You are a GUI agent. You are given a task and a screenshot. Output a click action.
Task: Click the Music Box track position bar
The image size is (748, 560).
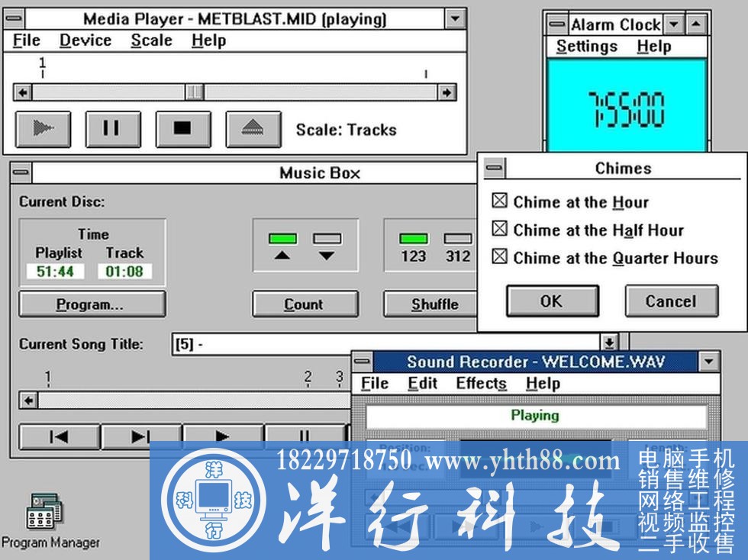pyautogui.click(x=194, y=400)
